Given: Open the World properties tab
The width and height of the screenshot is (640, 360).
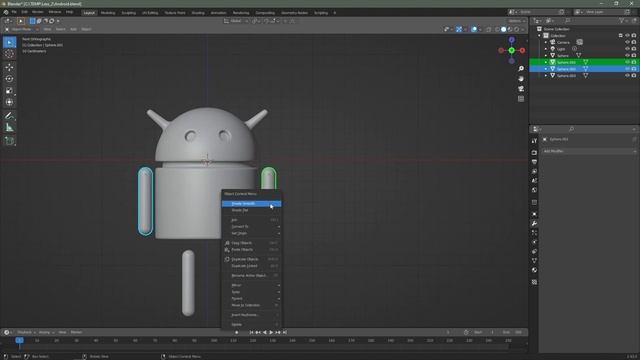Looking at the screenshot, I should pyautogui.click(x=534, y=190).
